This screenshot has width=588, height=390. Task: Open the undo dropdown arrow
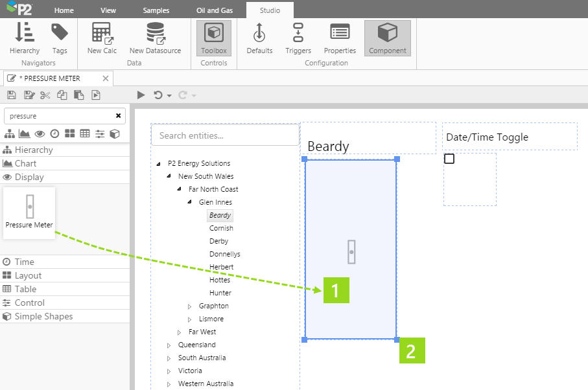[x=169, y=96]
